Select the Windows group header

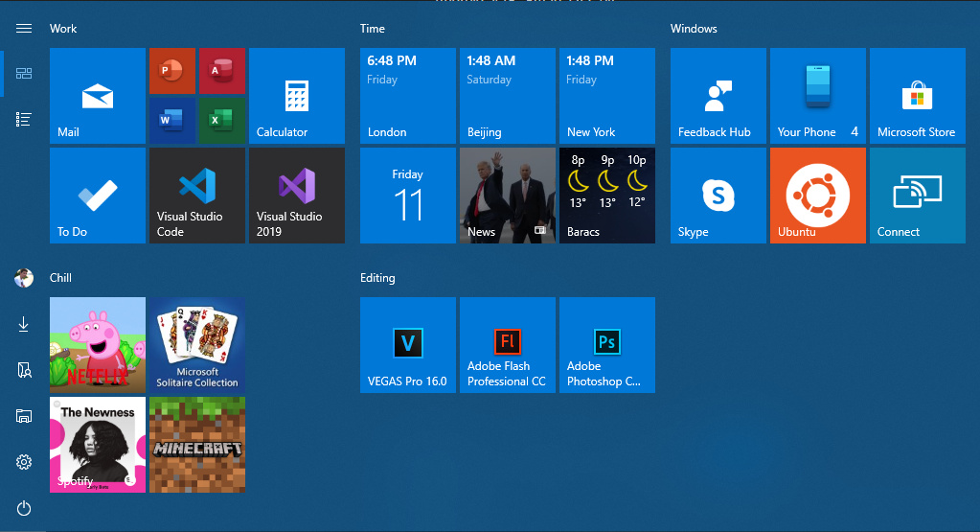pos(694,29)
